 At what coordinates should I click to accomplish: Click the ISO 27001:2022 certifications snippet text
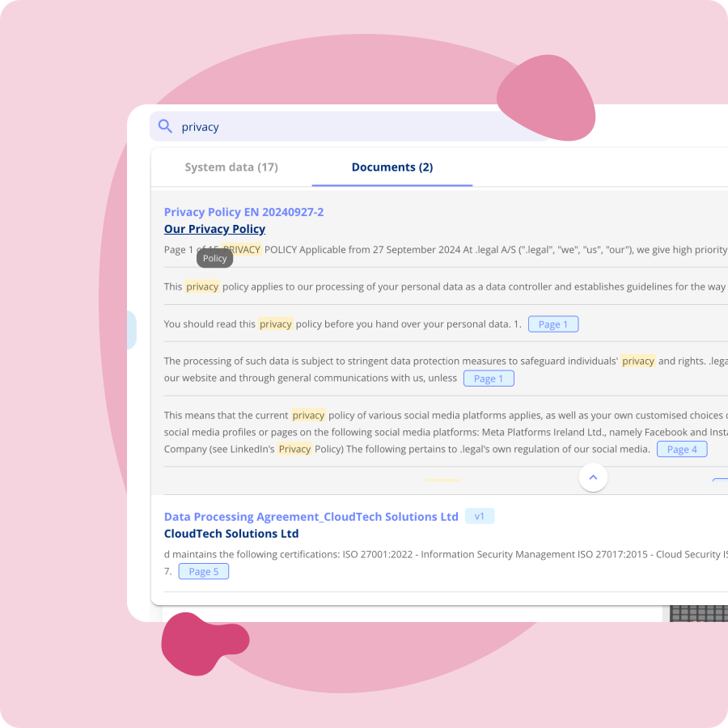445,554
